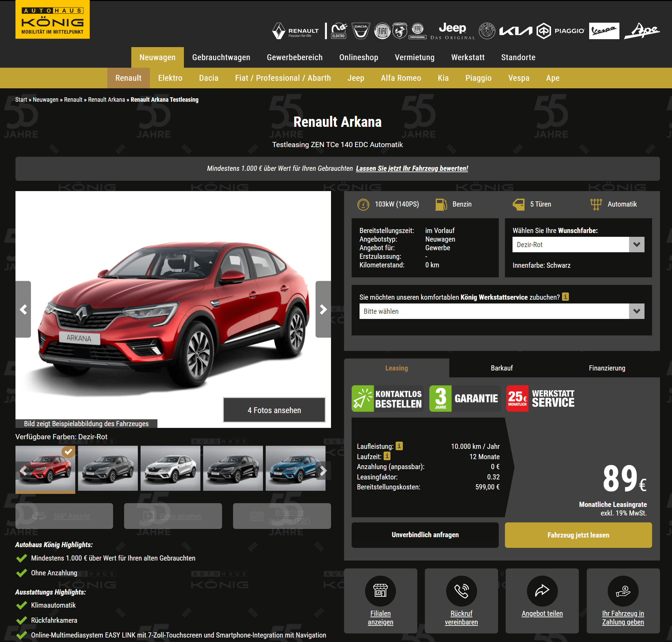This screenshot has height=642, width=672.
Task: Click the main red Arkana car image
Action: pyautogui.click(x=173, y=309)
